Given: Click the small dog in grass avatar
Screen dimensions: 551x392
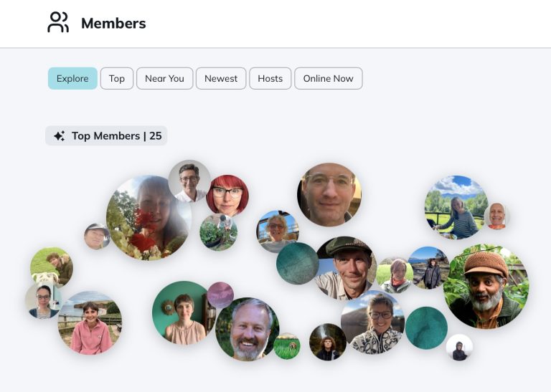Looking at the screenshot, I should click(x=287, y=346).
